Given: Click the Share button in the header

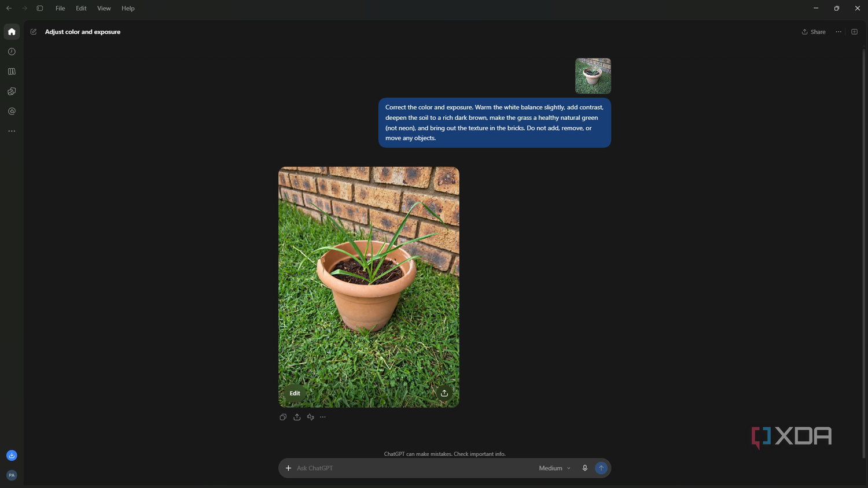Looking at the screenshot, I should coord(814,32).
